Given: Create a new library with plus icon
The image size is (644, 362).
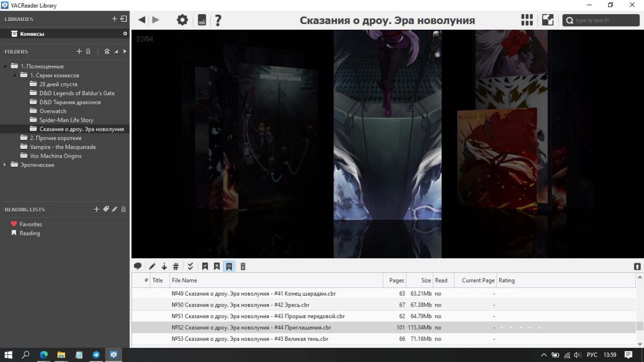Looking at the screenshot, I should click(x=114, y=19).
